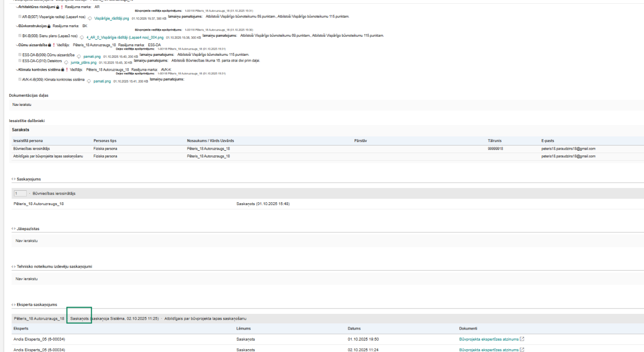Open the jumta_plāns.png file link
This screenshot has width=644, height=352.
coord(83,62)
